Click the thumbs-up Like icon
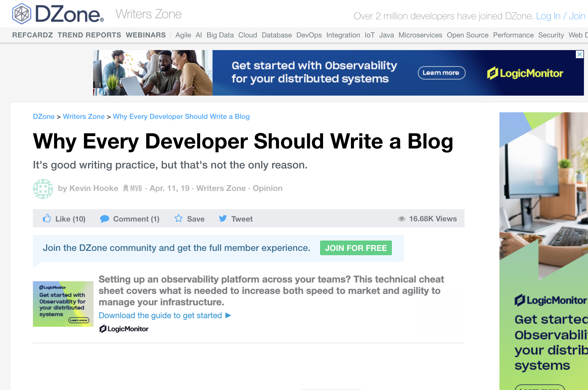The height and width of the screenshot is (390, 588). click(x=47, y=218)
